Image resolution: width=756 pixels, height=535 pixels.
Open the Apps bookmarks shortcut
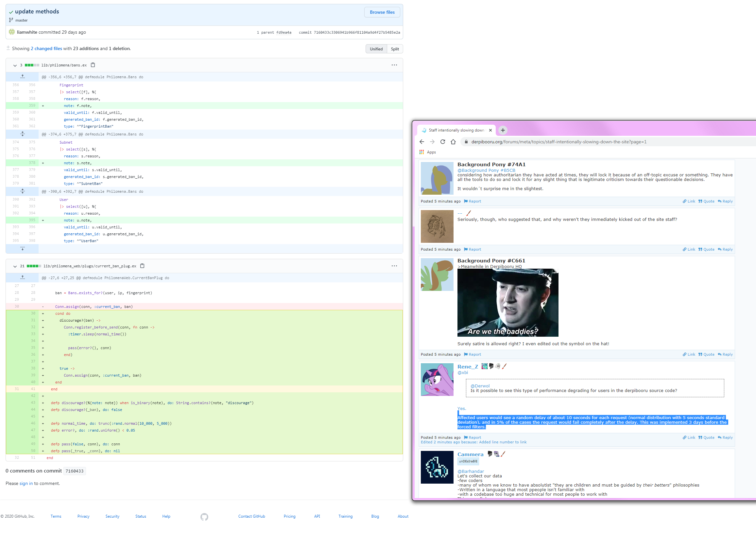428,152
